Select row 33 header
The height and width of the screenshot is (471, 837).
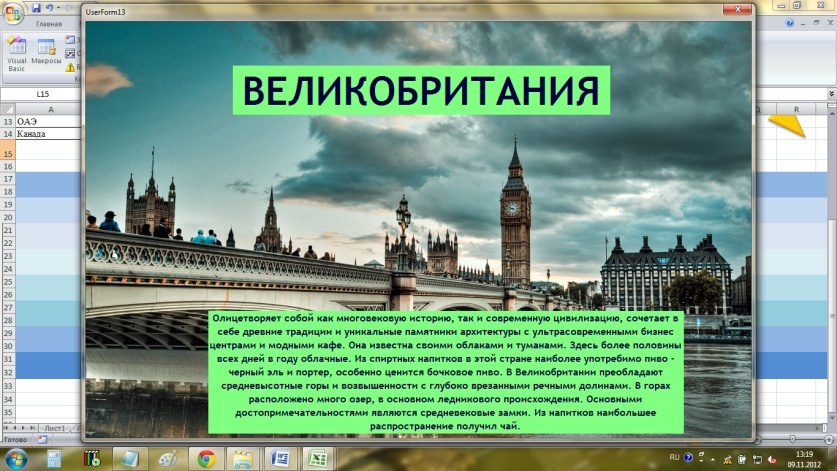pos(7,386)
